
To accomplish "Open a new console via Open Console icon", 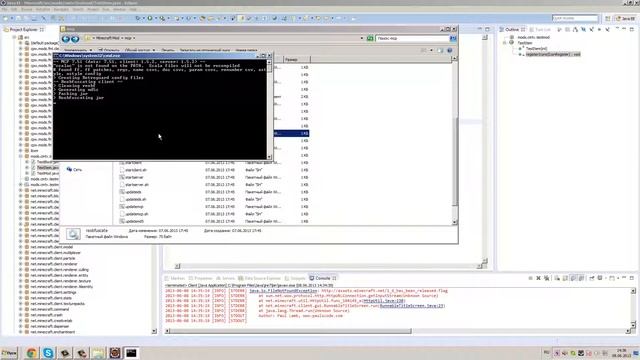I will tap(611, 278).
